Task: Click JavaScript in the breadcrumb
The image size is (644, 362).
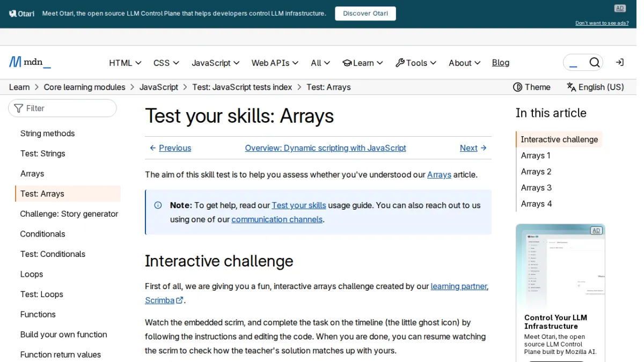Action: 159,87
